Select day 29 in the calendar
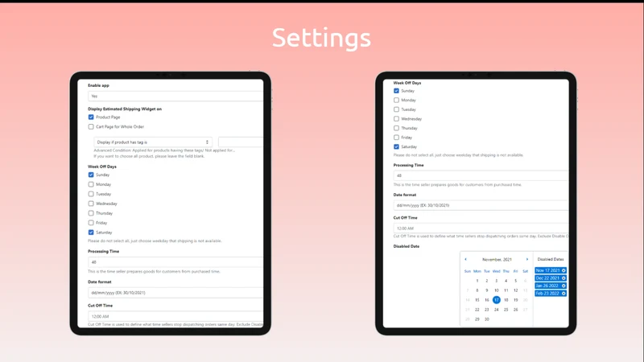This screenshot has width=644, height=362. (477, 319)
